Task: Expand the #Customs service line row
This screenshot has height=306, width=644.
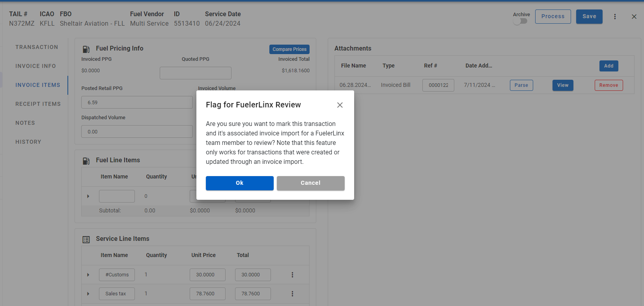Action: click(88, 275)
